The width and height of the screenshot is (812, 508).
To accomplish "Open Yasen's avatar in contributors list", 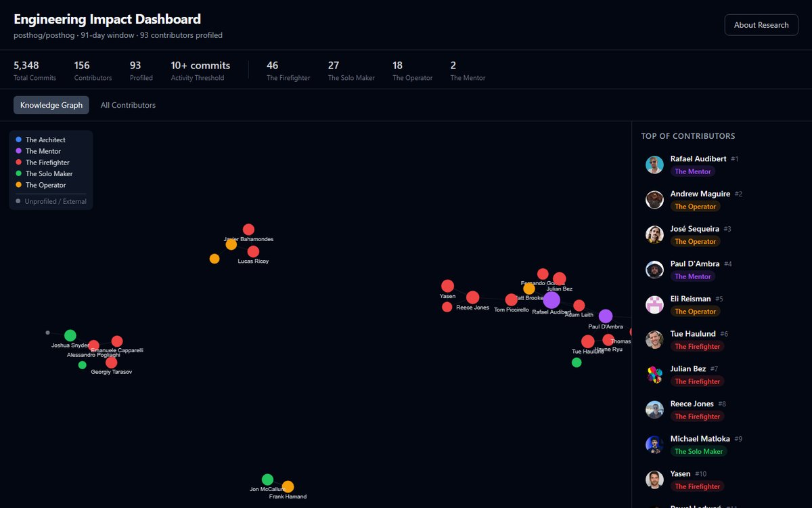I will pyautogui.click(x=654, y=480).
